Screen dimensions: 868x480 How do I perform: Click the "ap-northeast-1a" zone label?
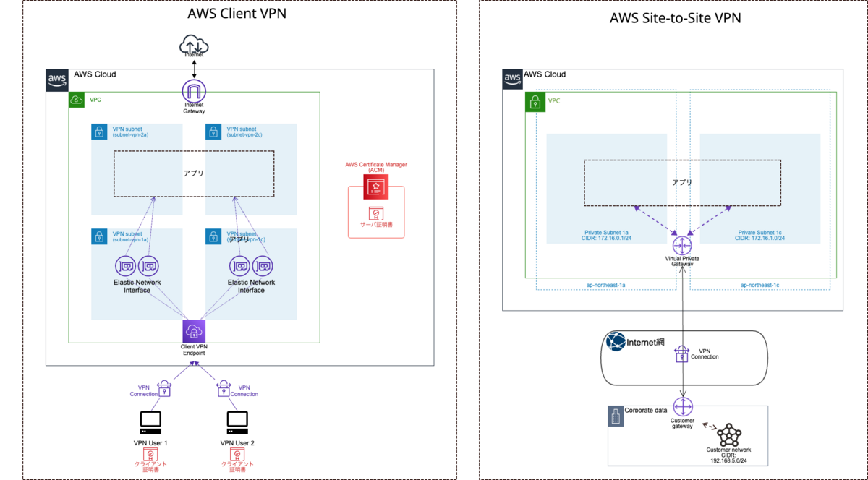pos(605,285)
